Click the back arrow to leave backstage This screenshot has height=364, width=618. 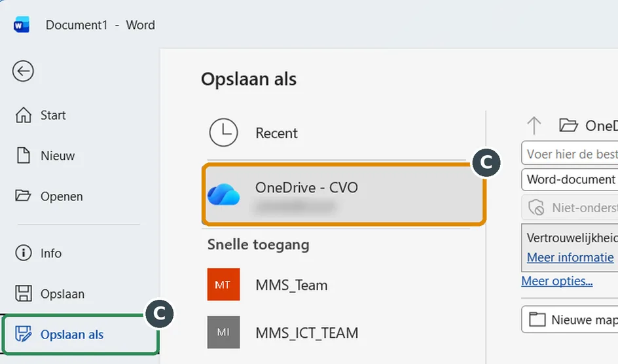click(x=23, y=71)
